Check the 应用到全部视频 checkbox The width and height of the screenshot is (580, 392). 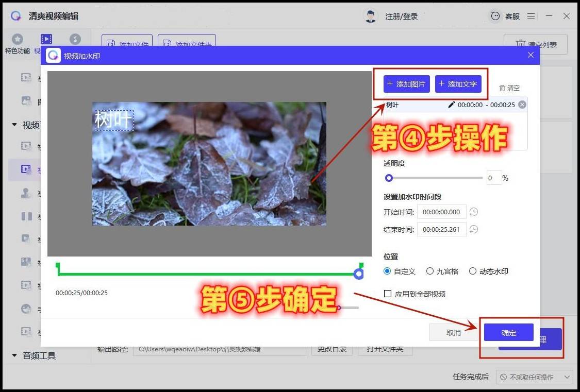pos(388,294)
